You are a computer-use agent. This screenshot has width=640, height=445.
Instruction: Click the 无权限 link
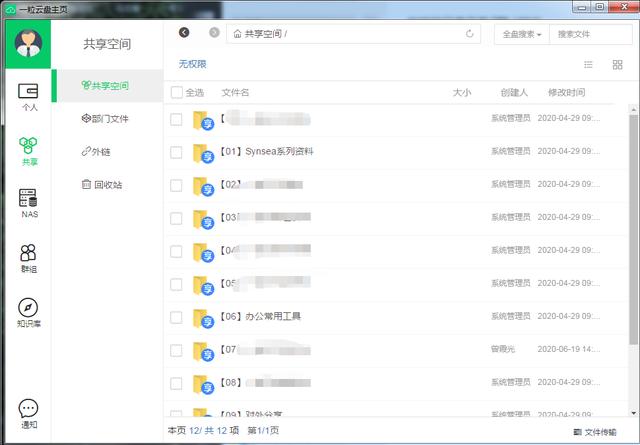[x=192, y=64]
